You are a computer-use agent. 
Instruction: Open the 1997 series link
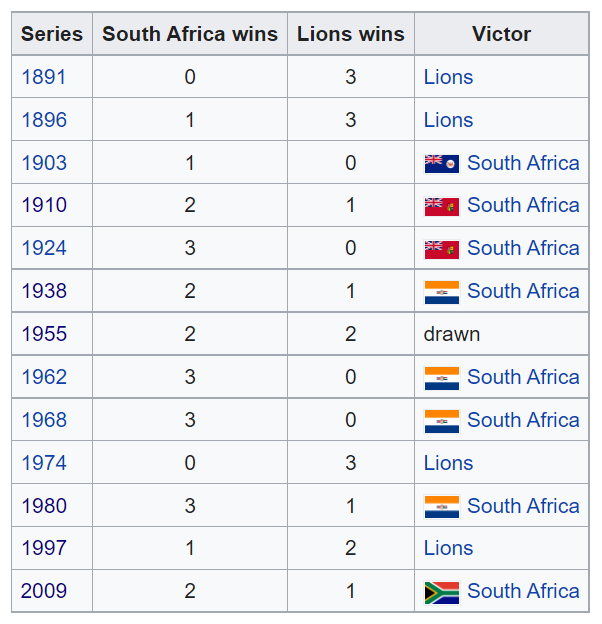coord(44,548)
